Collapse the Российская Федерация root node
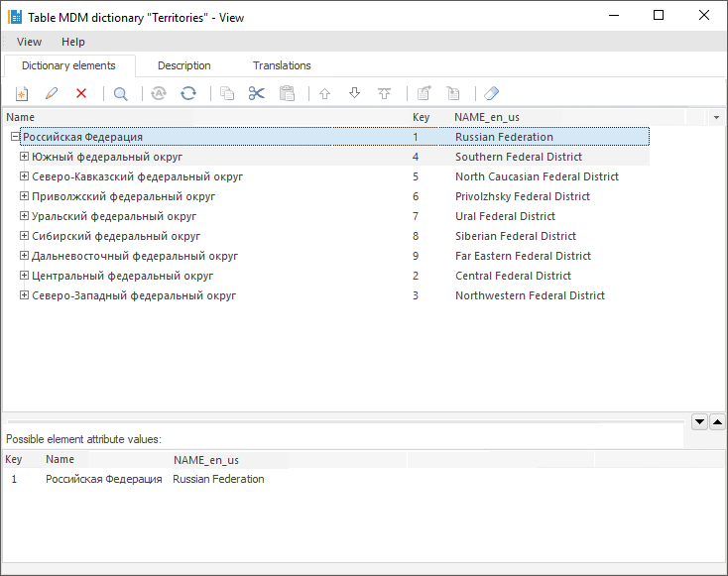This screenshot has width=728, height=576. 15,137
